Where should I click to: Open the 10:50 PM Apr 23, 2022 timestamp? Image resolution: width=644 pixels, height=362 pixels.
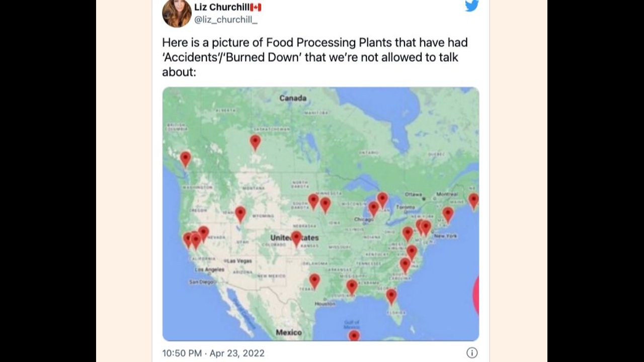point(213,353)
